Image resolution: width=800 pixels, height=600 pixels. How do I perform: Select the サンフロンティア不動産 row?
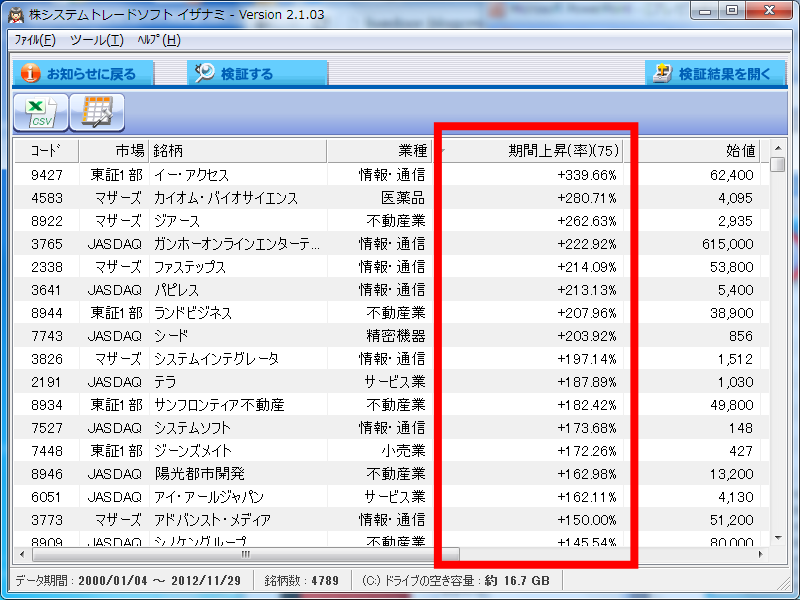[x=391, y=405]
